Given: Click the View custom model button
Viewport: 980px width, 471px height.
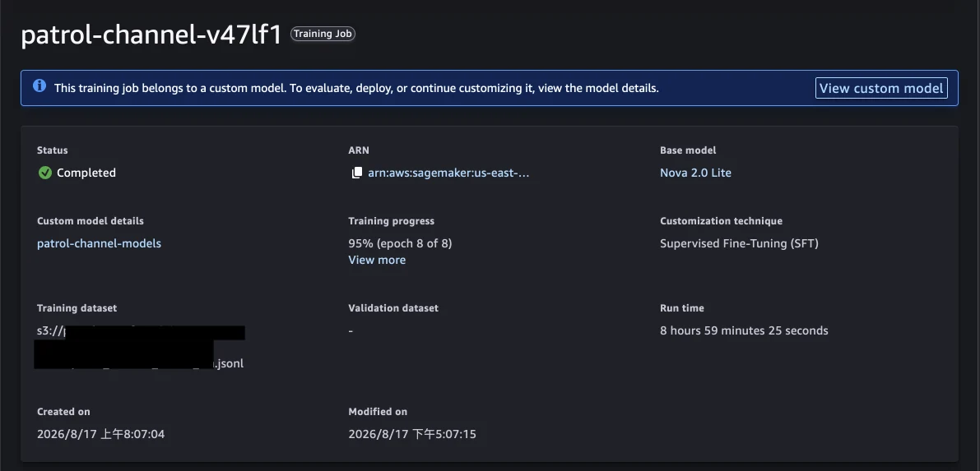Looking at the screenshot, I should coord(881,88).
